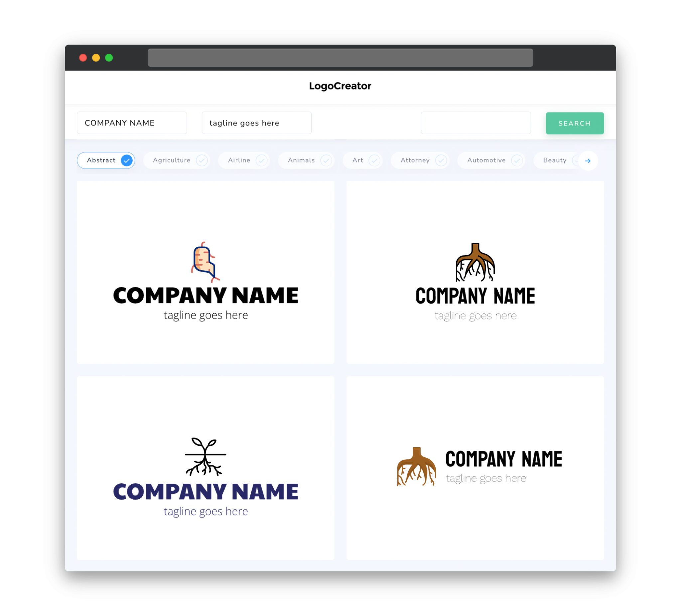Select the Art category filter

coord(363,160)
